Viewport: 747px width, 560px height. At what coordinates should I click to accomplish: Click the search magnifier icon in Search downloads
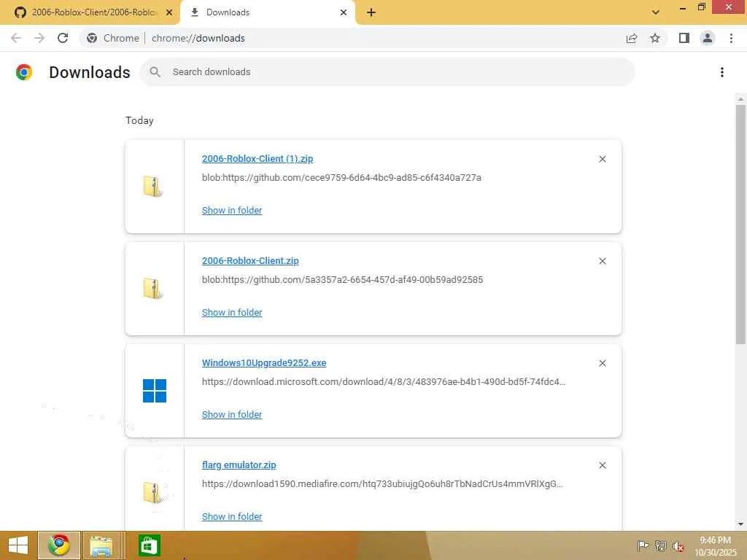155,72
